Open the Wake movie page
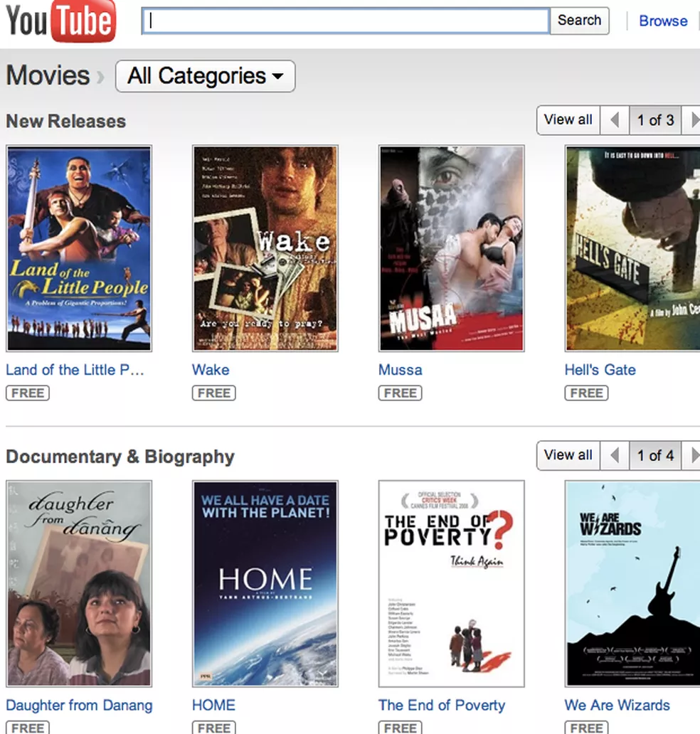Image resolution: width=700 pixels, height=734 pixels. tap(211, 370)
